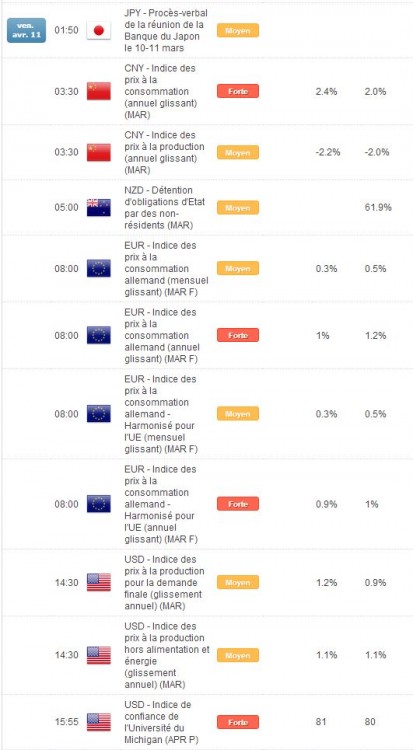
Task: Click the Japan flag icon at 01:50
Action: [x=99, y=31]
